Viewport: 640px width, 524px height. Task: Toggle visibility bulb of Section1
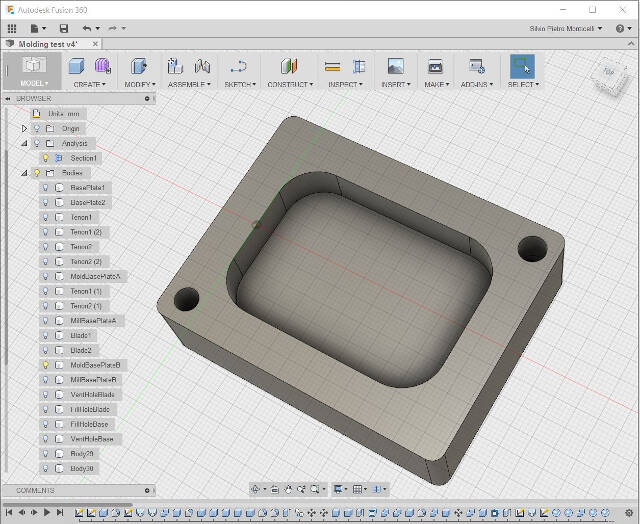point(46,158)
